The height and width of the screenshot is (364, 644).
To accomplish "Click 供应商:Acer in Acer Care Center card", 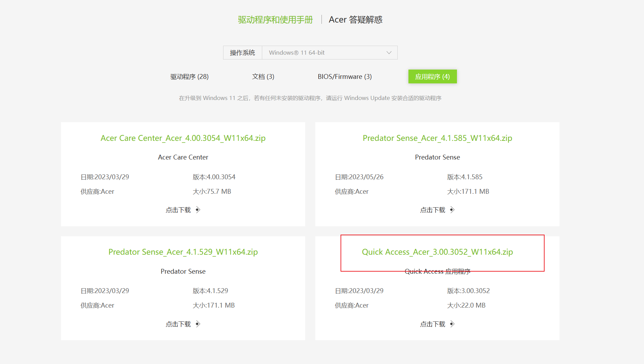I will 97,191.
